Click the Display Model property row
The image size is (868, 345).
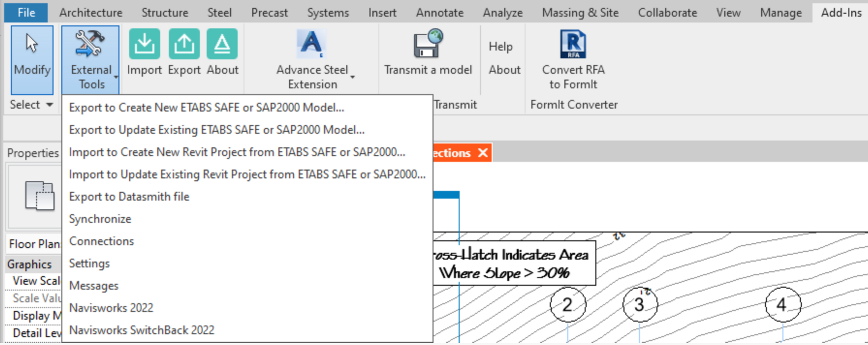pyautogui.click(x=33, y=316)
